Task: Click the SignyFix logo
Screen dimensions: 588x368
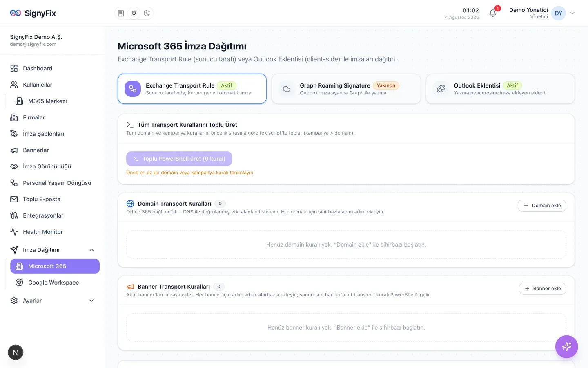Action: (x=33, y=13)
